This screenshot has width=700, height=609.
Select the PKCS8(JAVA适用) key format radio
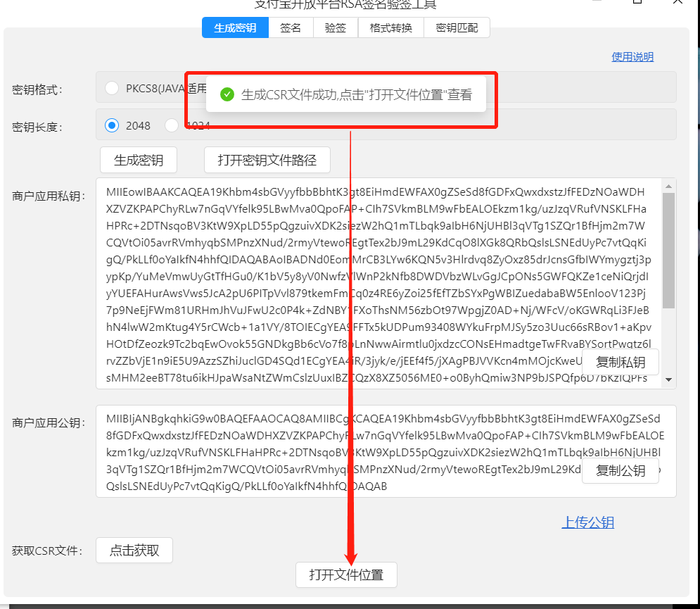click(112, 88)
